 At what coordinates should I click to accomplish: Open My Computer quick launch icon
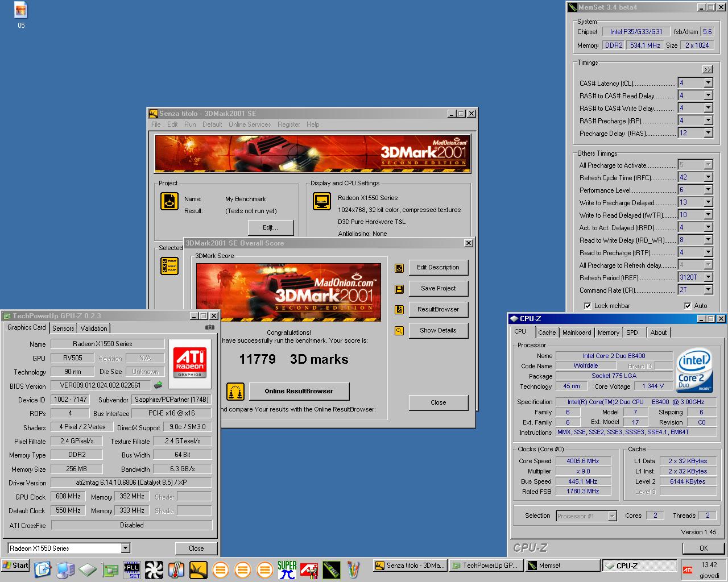(65, 569)
